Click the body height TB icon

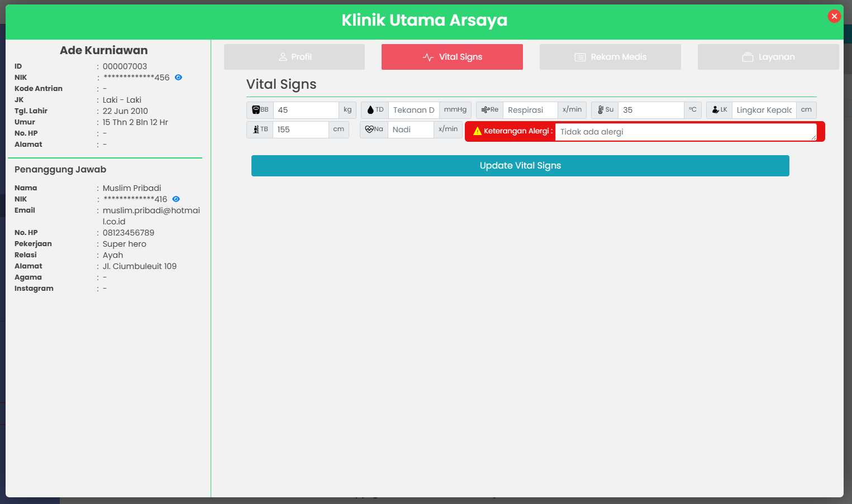coord(256,129)
